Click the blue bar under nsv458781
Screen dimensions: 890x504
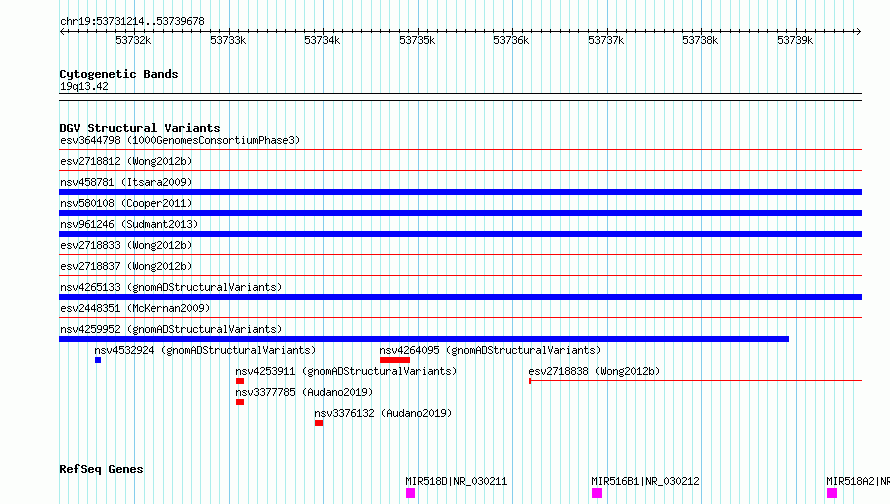[460, 192]
